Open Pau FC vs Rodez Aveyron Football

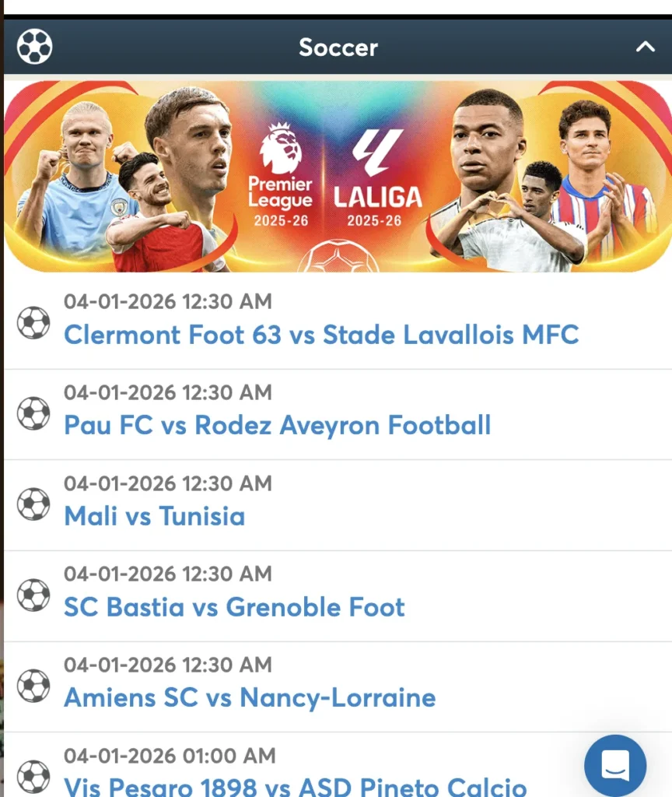coord(277,425)
